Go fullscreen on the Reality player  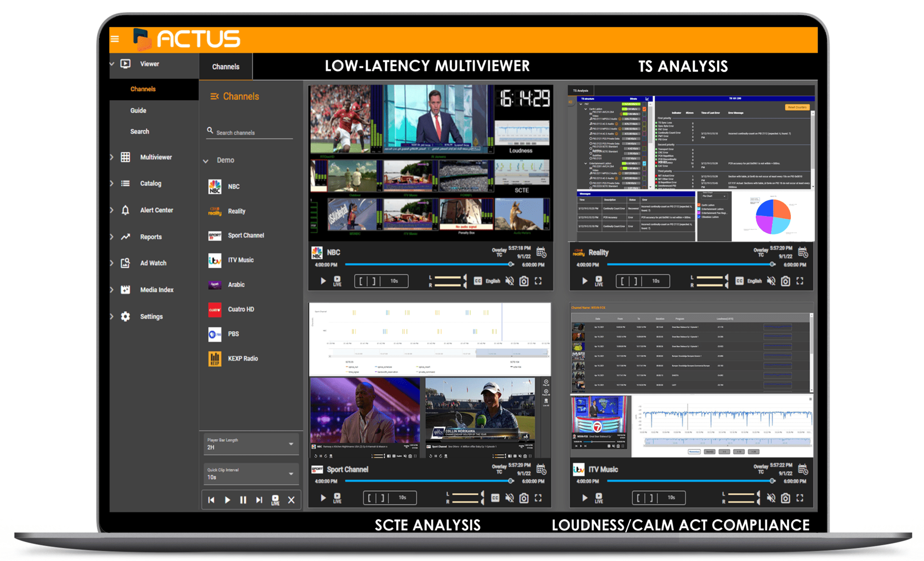pyautogui.click(x=800, y=281)
